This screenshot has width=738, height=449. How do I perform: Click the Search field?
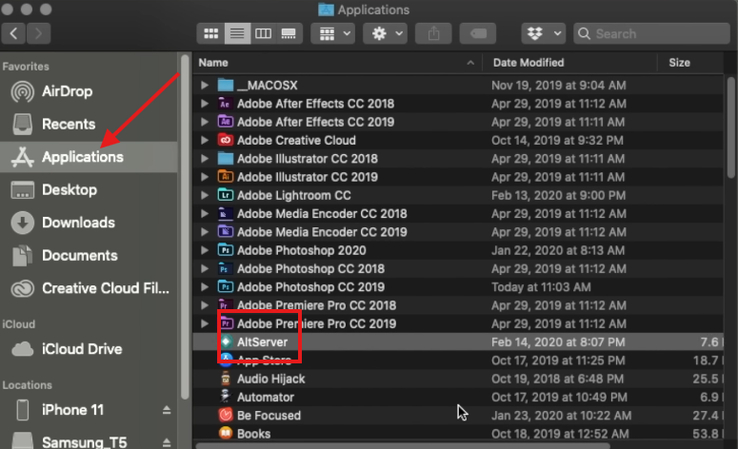651,33
